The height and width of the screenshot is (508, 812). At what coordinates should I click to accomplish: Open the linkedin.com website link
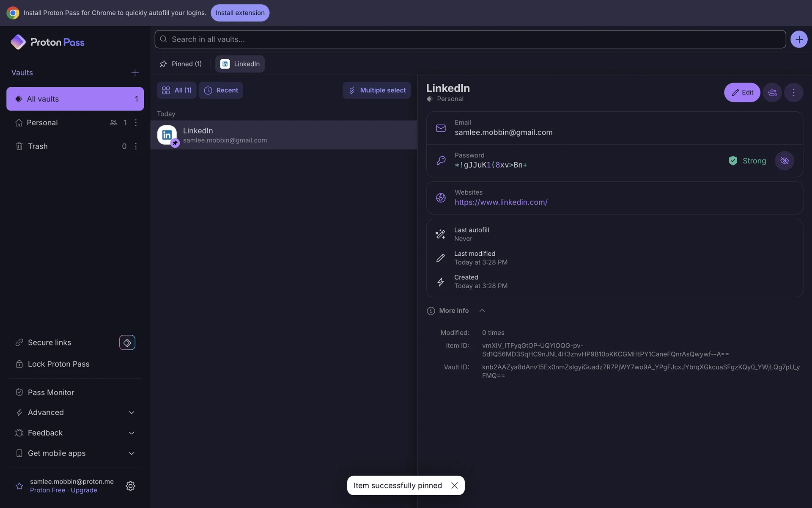coord(501,202)
